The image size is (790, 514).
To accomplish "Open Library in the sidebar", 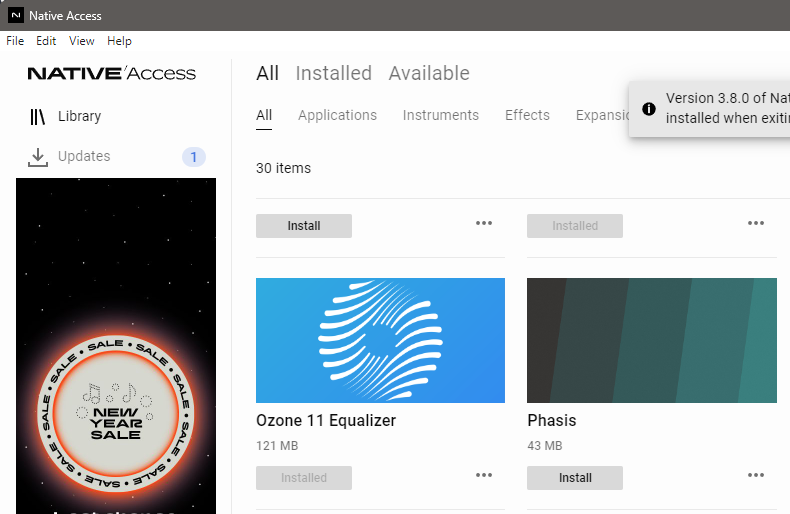I will pos(80,116).
